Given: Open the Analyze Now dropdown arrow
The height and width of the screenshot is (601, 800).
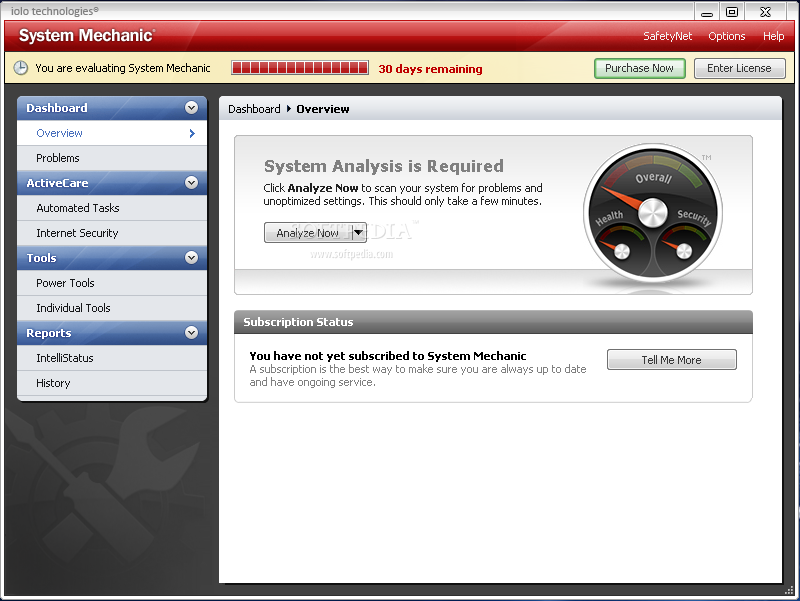Looking at the screenshot, I should point(359,233).
